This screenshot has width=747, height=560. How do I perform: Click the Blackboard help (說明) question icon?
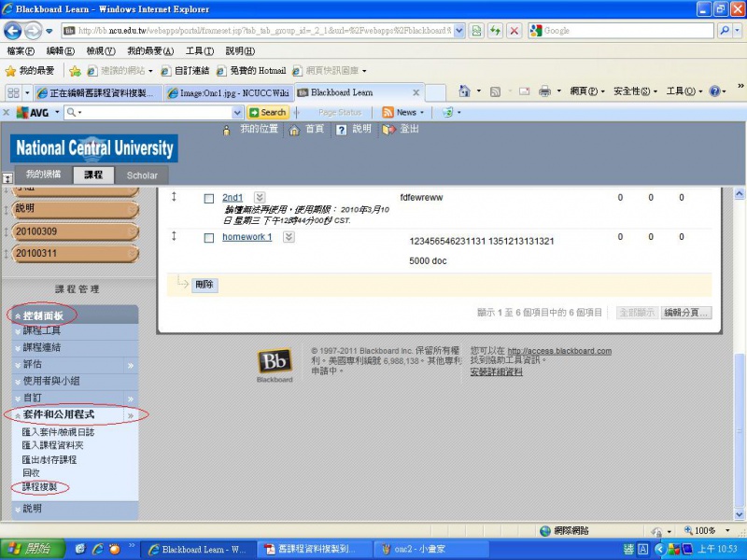click(342, 130)
